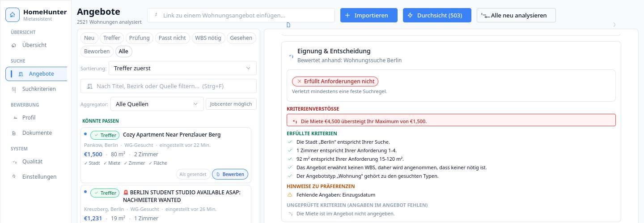Click the link icon in URL field
This screenshot has height=223, width=644.
coord(156,15)
